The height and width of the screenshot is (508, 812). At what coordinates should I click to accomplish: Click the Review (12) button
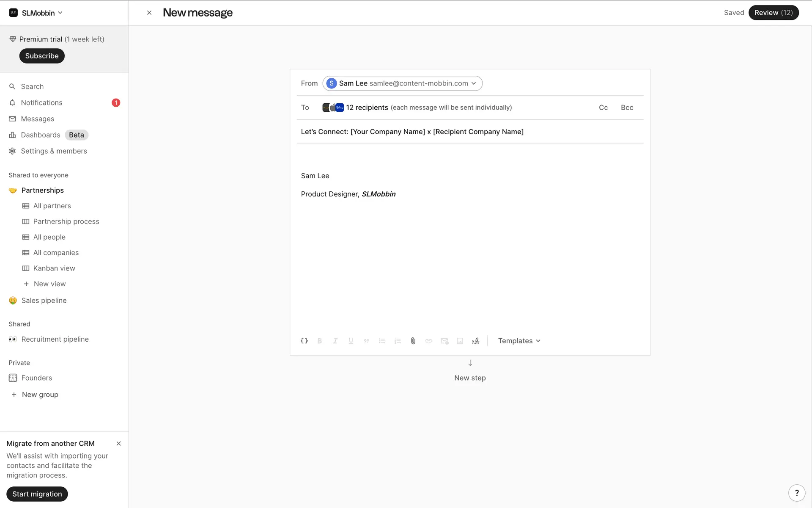click(773, 13)
